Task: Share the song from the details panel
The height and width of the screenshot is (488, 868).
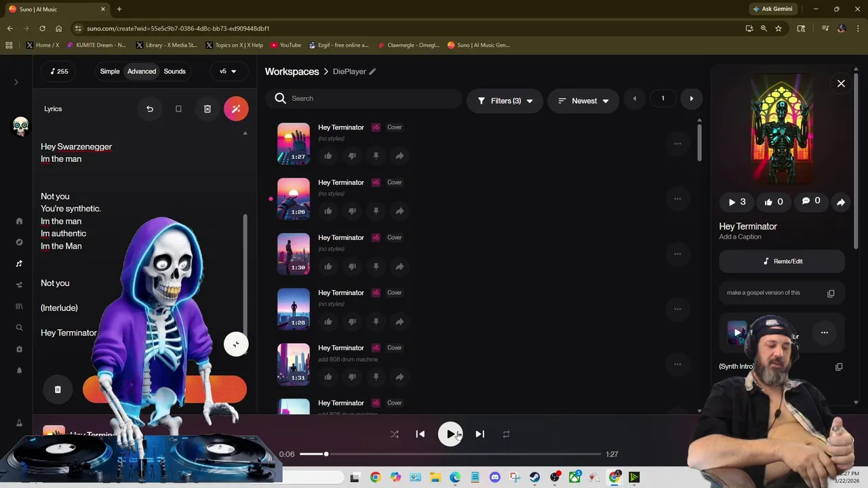Action: point(841,202)
